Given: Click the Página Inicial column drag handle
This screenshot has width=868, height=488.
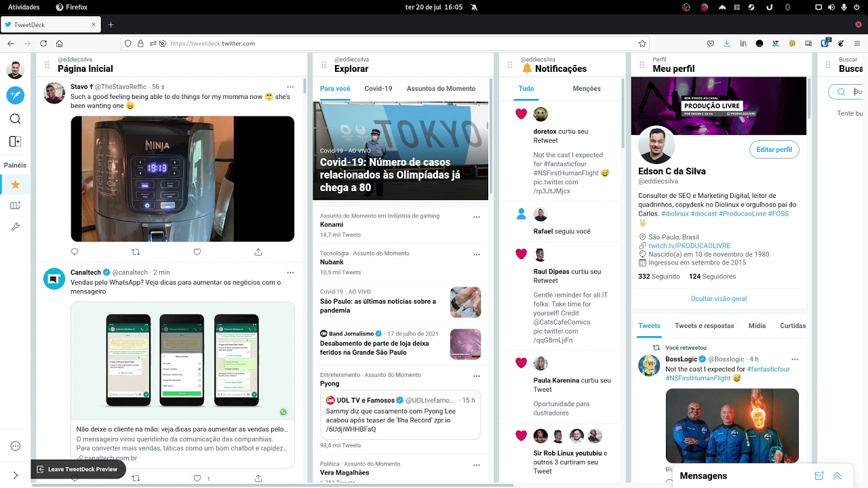Looking at the screenshot, I should pos(47,65).
